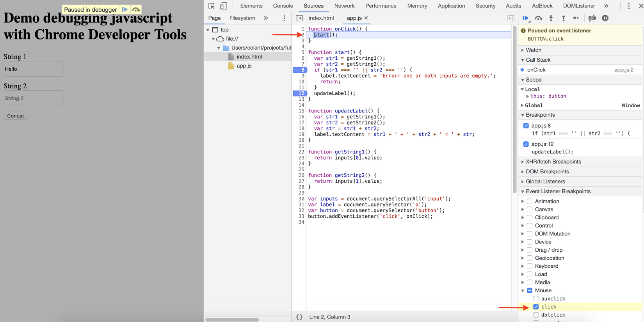The image size is (644, 322).
Task: Click the String 2 input field
Action: 33,98
